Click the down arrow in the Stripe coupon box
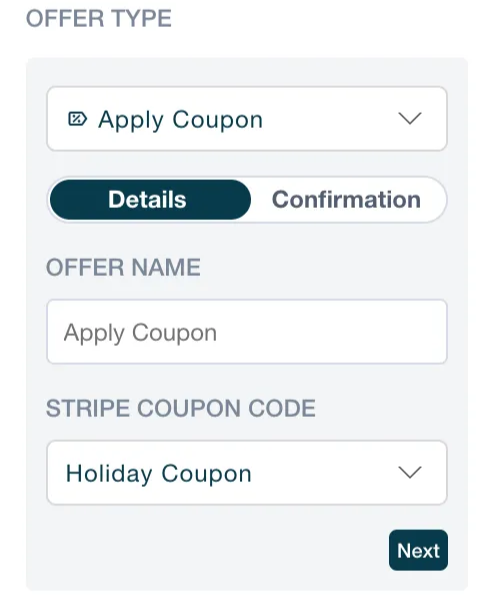The height and width of the screenshot is (602, 498). (410, 473)
